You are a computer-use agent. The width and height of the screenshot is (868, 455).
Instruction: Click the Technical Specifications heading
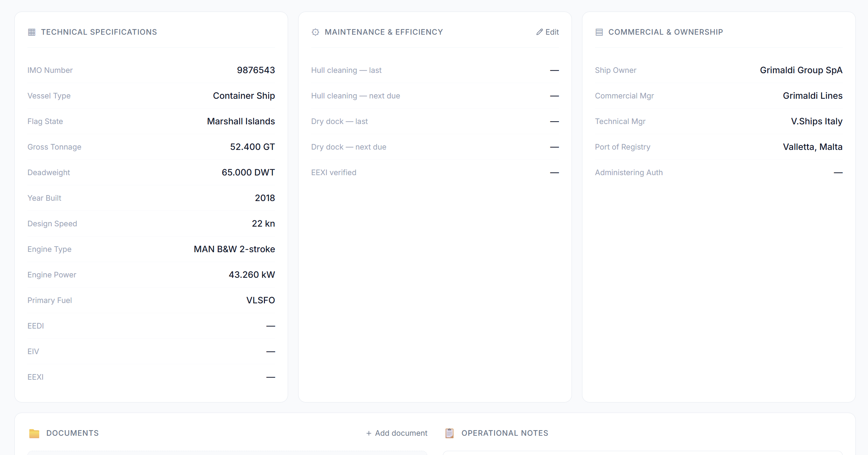point(99,32)
